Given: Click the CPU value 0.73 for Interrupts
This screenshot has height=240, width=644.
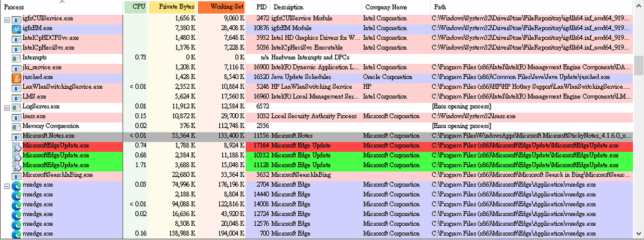Looking at the screenshot, I should tap(141, 57).
